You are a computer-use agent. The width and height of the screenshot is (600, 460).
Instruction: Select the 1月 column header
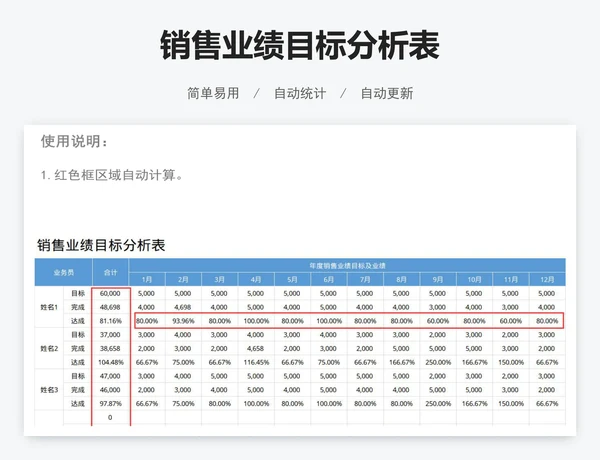(147, 279)
